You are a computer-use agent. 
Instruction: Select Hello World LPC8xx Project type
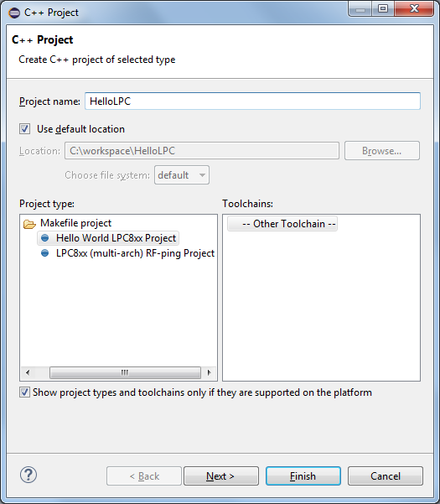pyautogui.click(x=116, y=238)
